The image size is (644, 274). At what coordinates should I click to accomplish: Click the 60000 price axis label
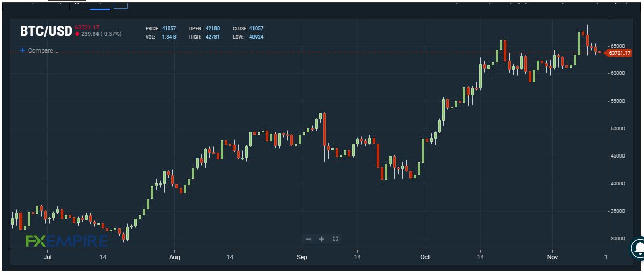coord(618,73)
